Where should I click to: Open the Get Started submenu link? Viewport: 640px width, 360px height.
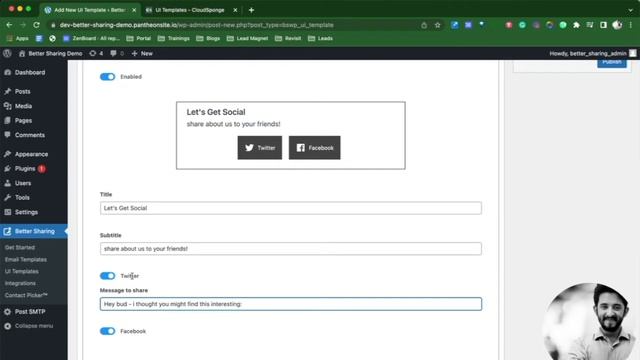coord(20,247)
